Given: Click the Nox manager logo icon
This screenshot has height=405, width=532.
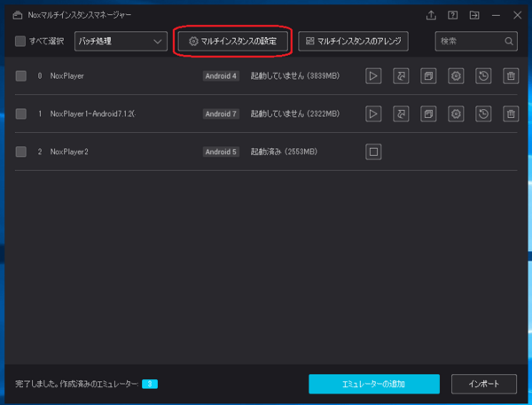Looking at the screenshot, I should click(x=18, y=15).
